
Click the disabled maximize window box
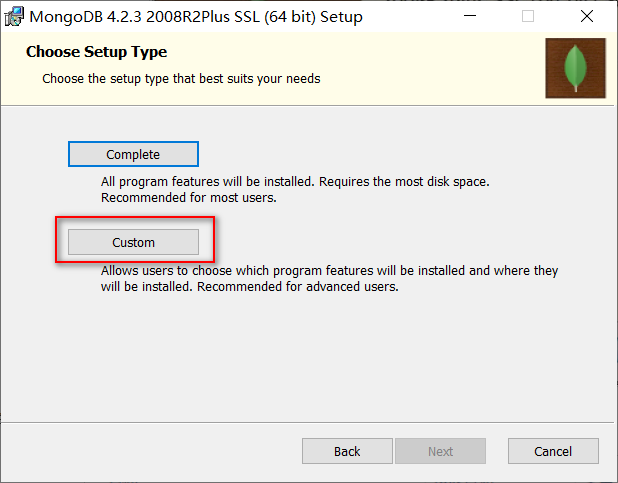point(528,16)
